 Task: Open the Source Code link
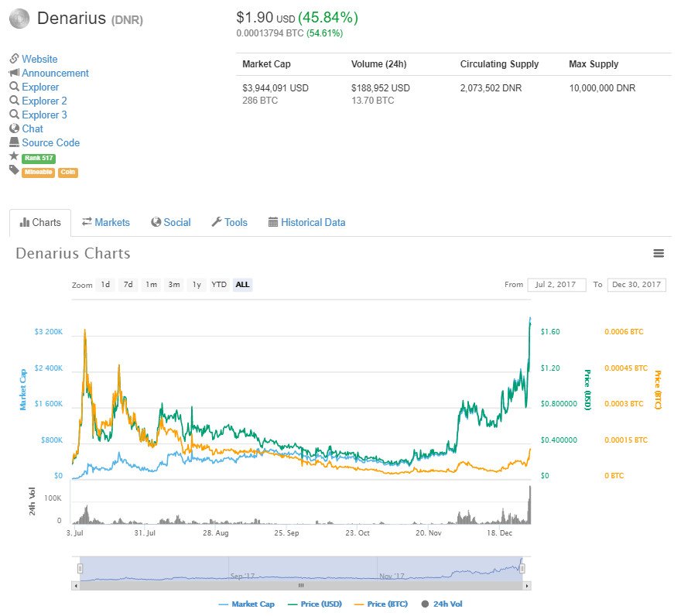pos(51,142)
